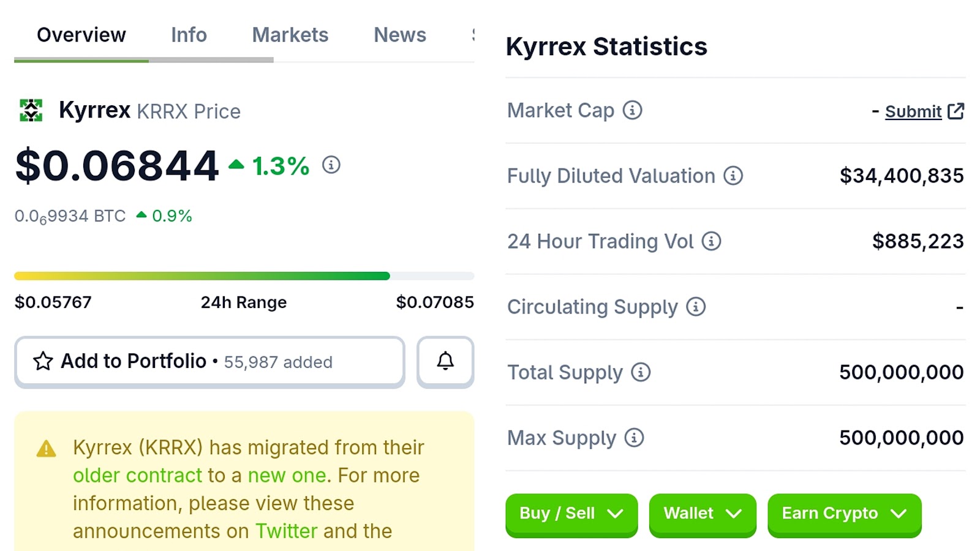Go to the News tab
Viewport: 980px width, 551px height.
coord(400,35)
